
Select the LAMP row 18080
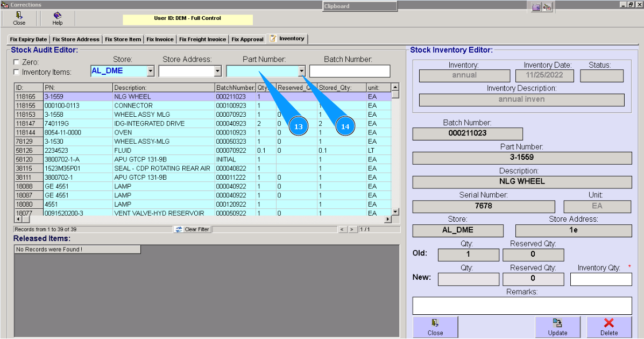click(x=203, y=204)
